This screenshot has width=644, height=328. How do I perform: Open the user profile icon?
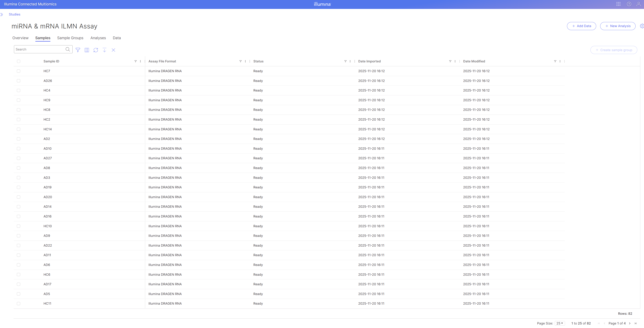point(638,4)
